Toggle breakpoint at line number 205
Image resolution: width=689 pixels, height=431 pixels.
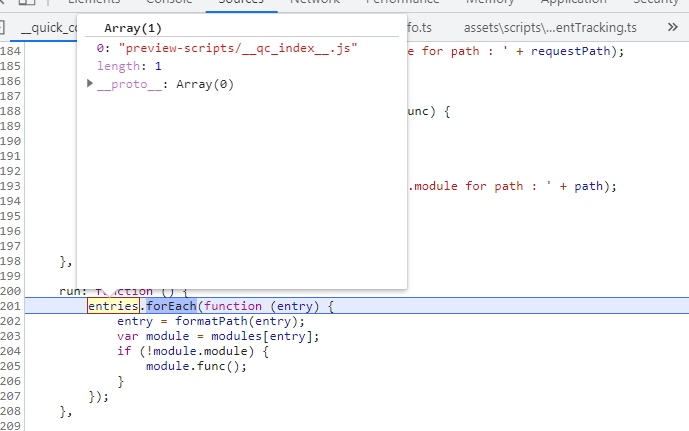[11, 366]
